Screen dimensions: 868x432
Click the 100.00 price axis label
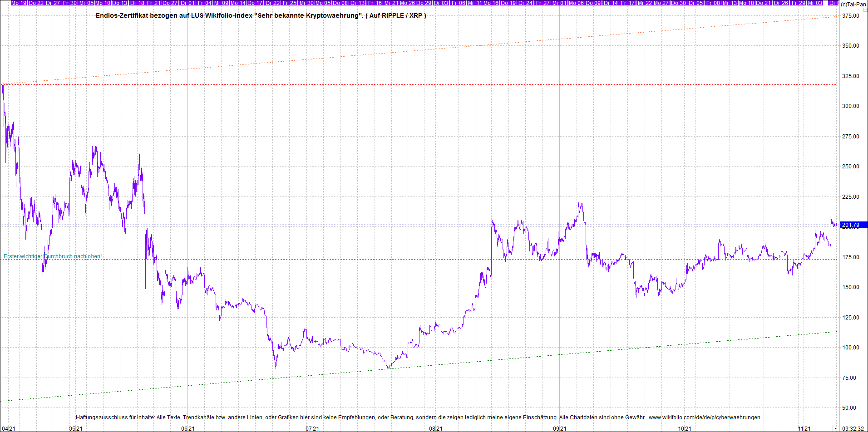pos(850,348)
